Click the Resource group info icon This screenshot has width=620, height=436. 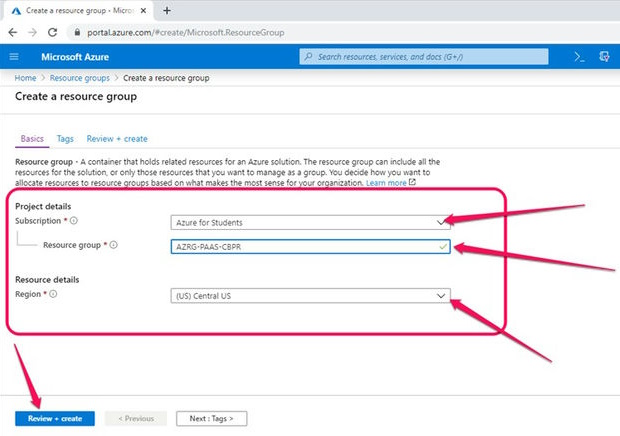pos(113,245)
